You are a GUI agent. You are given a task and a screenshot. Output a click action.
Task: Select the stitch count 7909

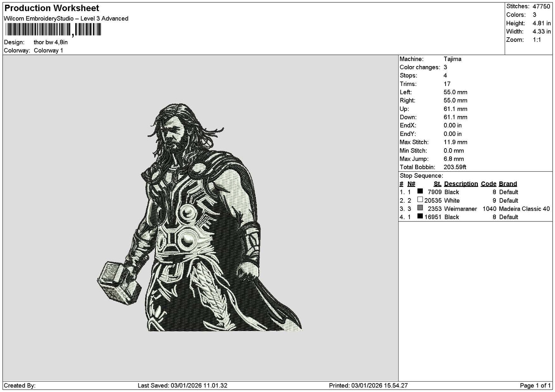point(435,192)
